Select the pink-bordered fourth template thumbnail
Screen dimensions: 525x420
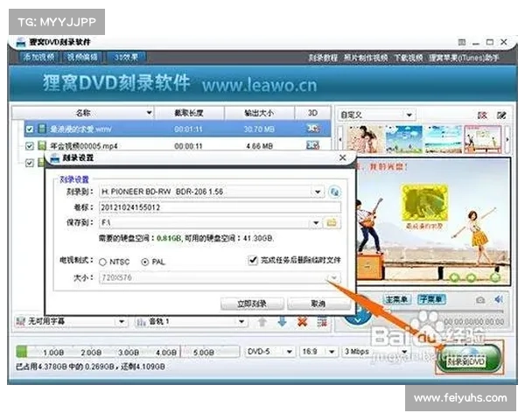coord(482,139)
